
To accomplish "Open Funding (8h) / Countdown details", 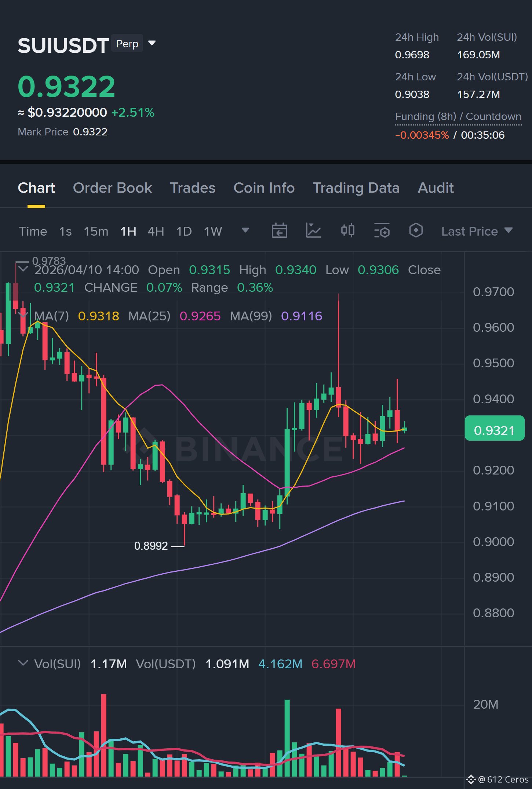I will tap(458, 117).
